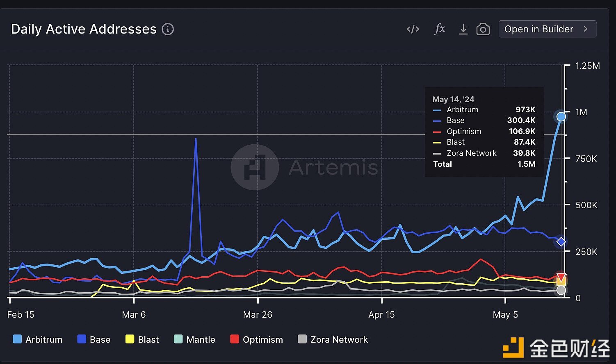Image resolution: width=616 pixels, height=364 pixels.
Task: Click the fx formula icon
Action: pos(440,29)
